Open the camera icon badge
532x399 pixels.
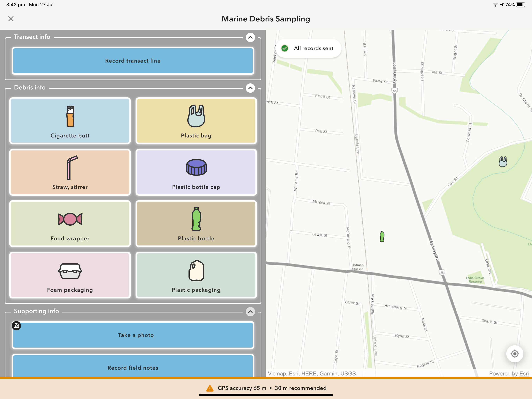16,326
